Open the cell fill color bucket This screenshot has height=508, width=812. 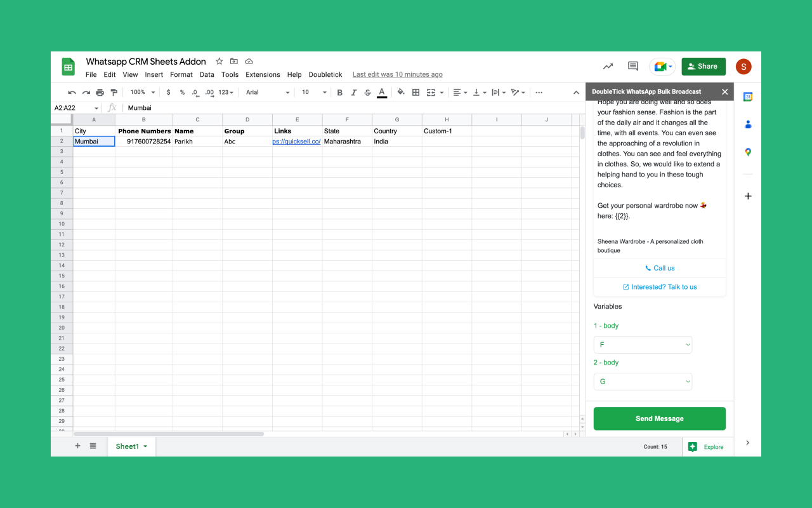coord(401,93)
